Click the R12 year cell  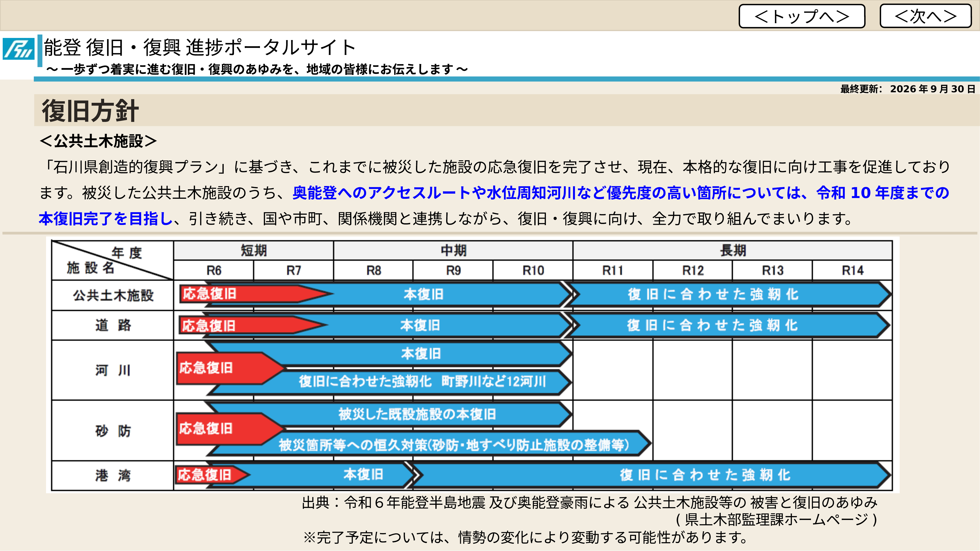[x=693, y=270]
